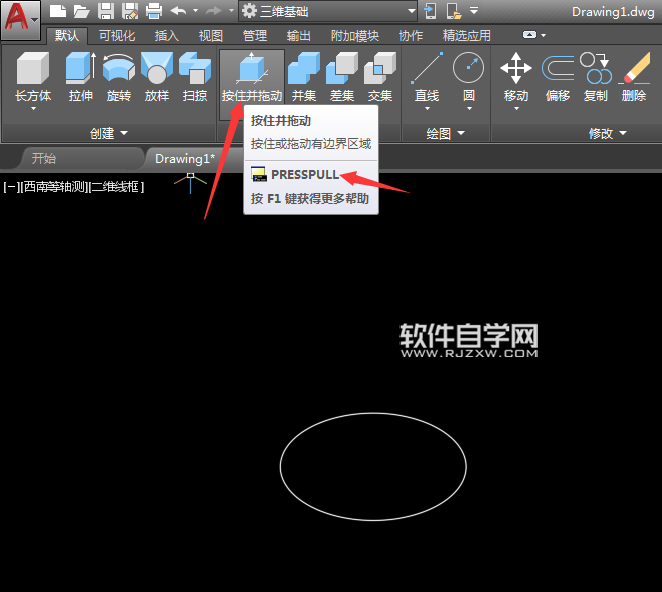
Task: Select the 移动 move tool
Action: pyautogui.click(x=515, y=77)
